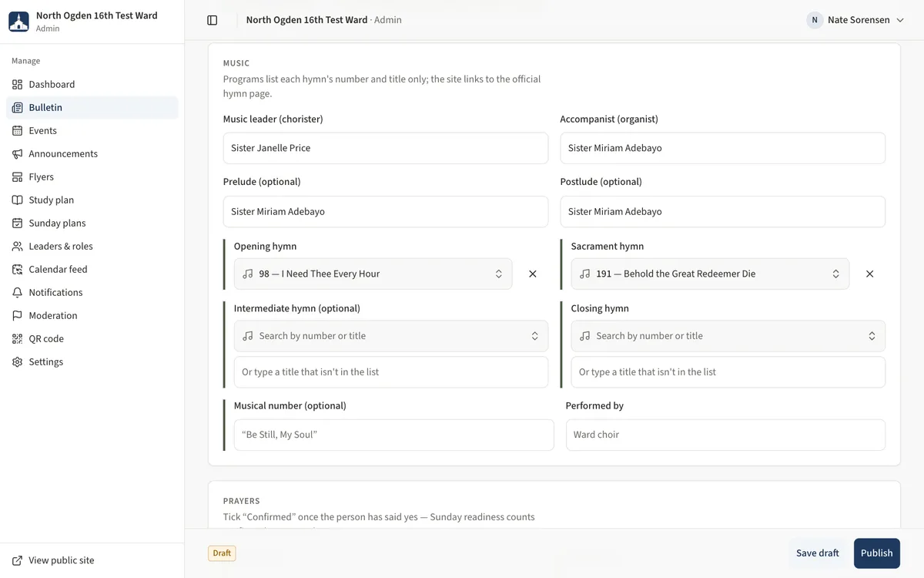Screen dimensions: 924x578
Task: Remove the Sacrament hymn selection
Action: (x=869, y=274)
